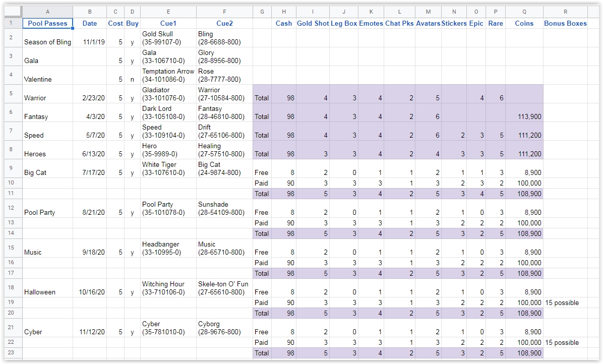Image resolution: width=603 pixels, height=364 pixels.
Task: Select column R header
Action: 565,12
